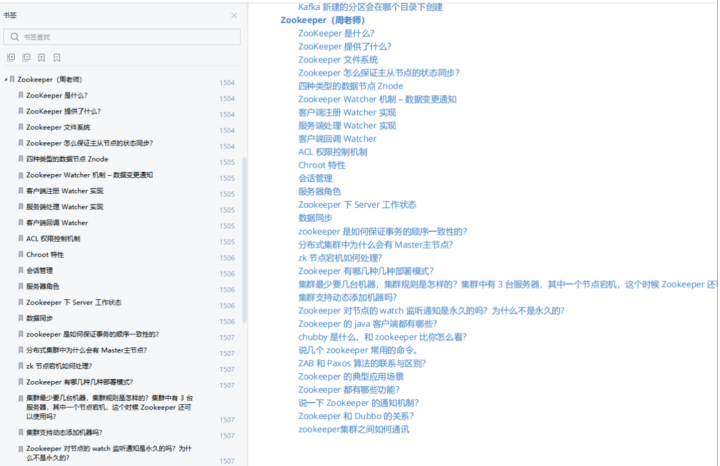
Task: Open document link Chroot 特性
Action: [x=322, y=165]
